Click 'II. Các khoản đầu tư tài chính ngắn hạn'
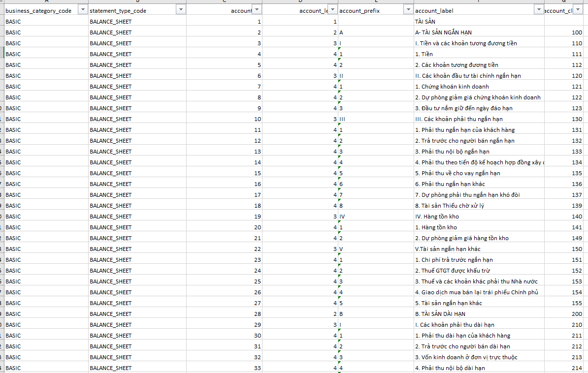The image size is (588, 373). pyautogui.click(x=479, y=76)
